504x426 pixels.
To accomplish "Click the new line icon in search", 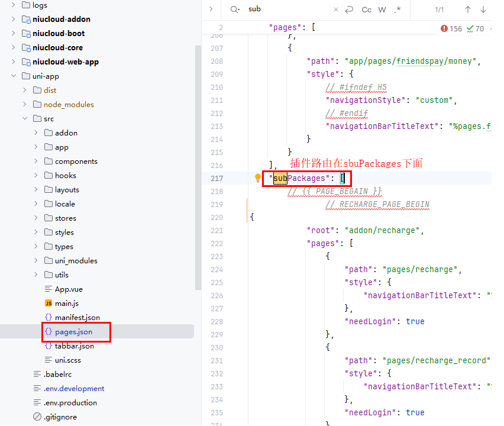I will 350,9.
